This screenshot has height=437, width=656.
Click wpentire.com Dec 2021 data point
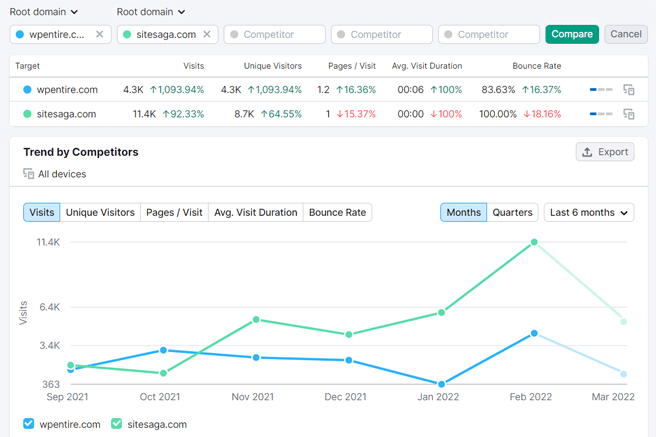point(349,360)
